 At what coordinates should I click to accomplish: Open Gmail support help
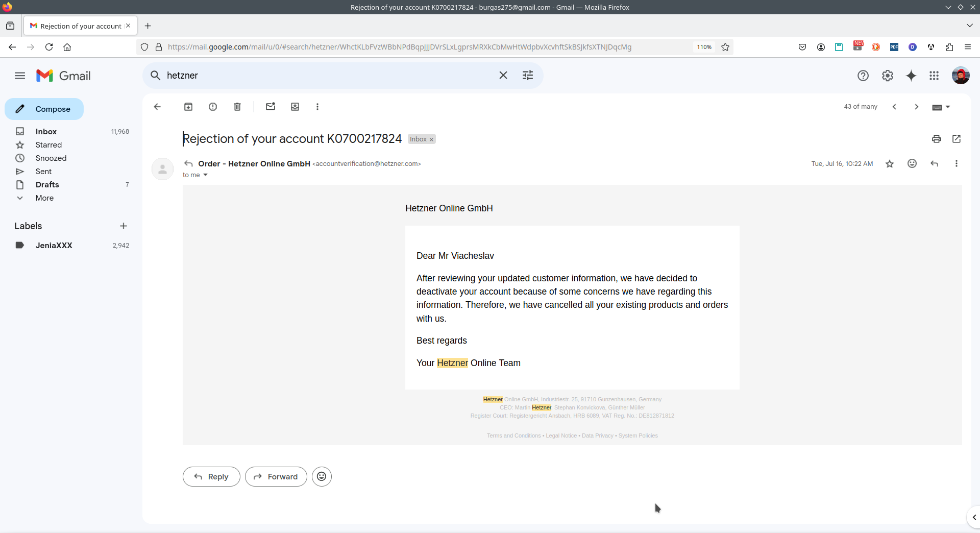[863, 76]
